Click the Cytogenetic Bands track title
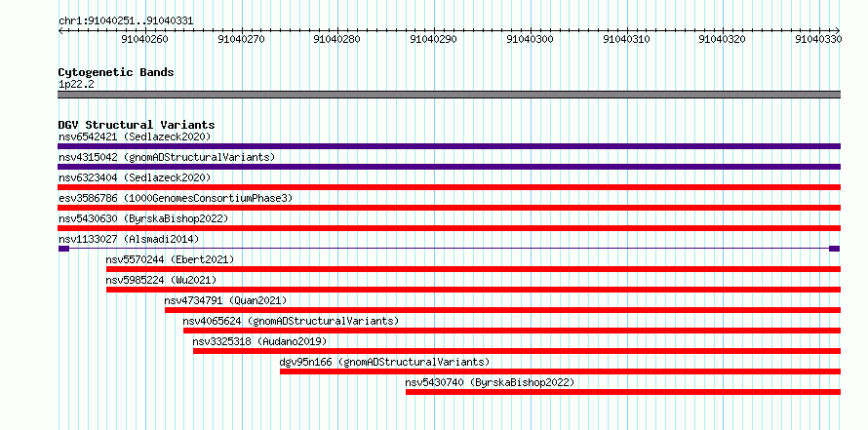Screen dimensions: 868x430 (x=116, y=72)
